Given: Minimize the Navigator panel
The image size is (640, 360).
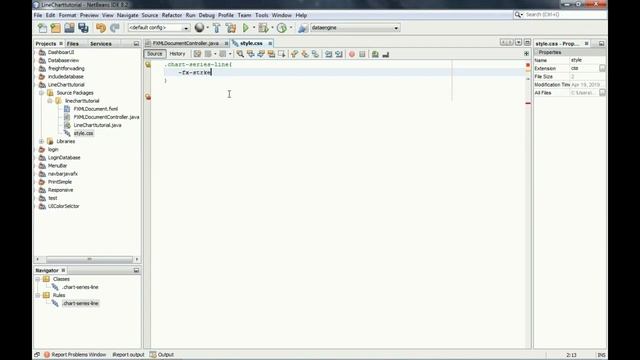Looking at the screenshot, I should [x=136, y=270].
